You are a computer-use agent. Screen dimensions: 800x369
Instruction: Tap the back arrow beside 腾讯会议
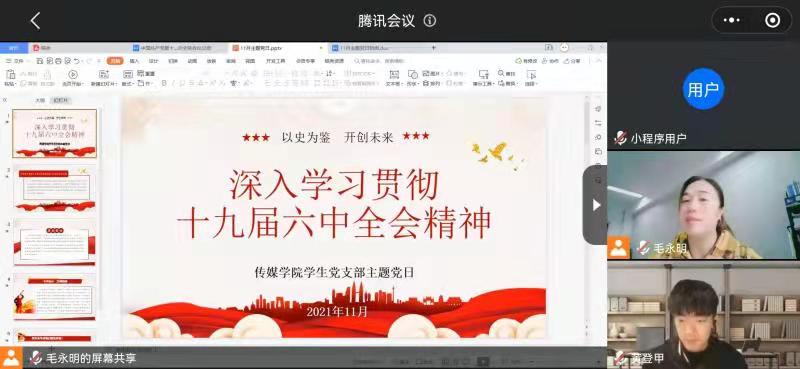(x=35, y=21)
